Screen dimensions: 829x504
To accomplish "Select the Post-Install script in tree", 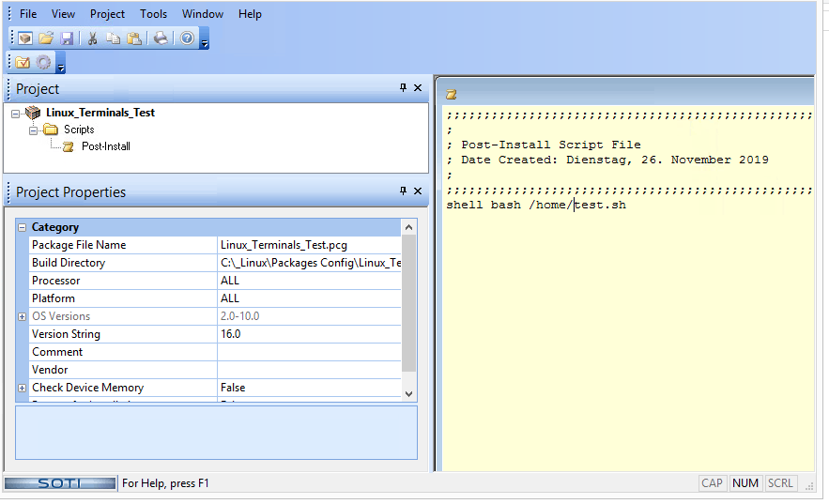I will (105, 146).
